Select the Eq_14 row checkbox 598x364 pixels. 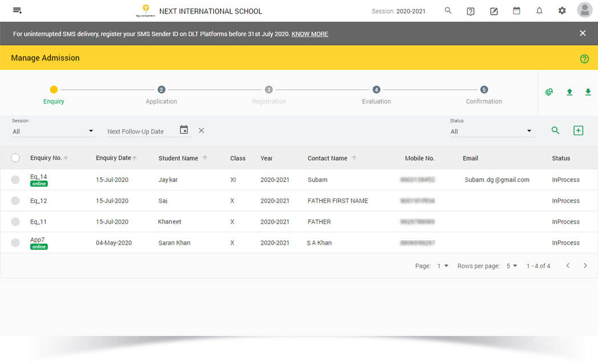[15, 180]
